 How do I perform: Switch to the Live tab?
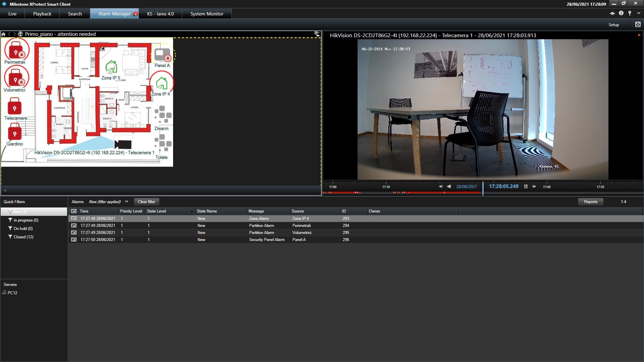pyautogui.click(x=12, y=14)
